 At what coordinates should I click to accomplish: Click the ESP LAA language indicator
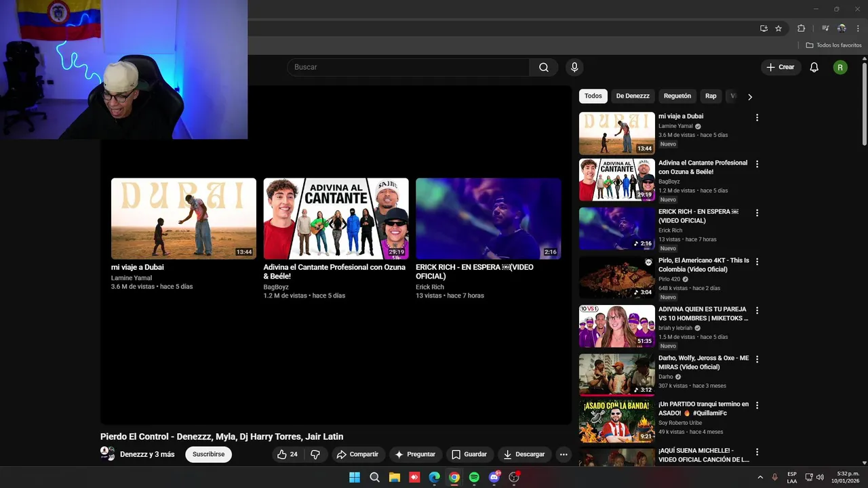(792, 477)
